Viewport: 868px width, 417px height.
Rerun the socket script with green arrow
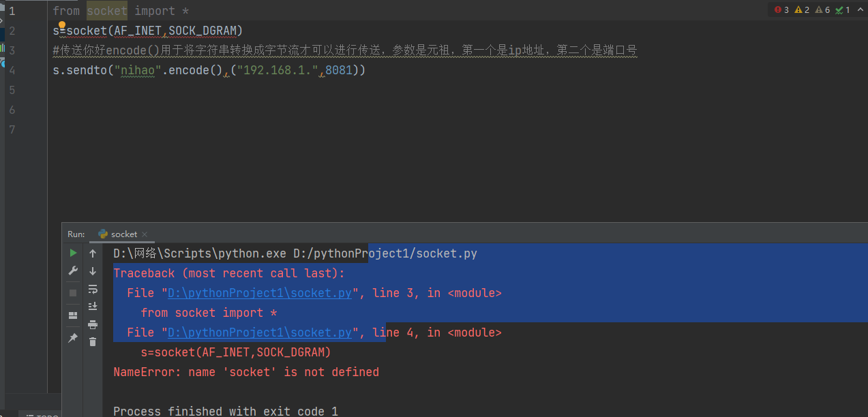click(73, 253)
